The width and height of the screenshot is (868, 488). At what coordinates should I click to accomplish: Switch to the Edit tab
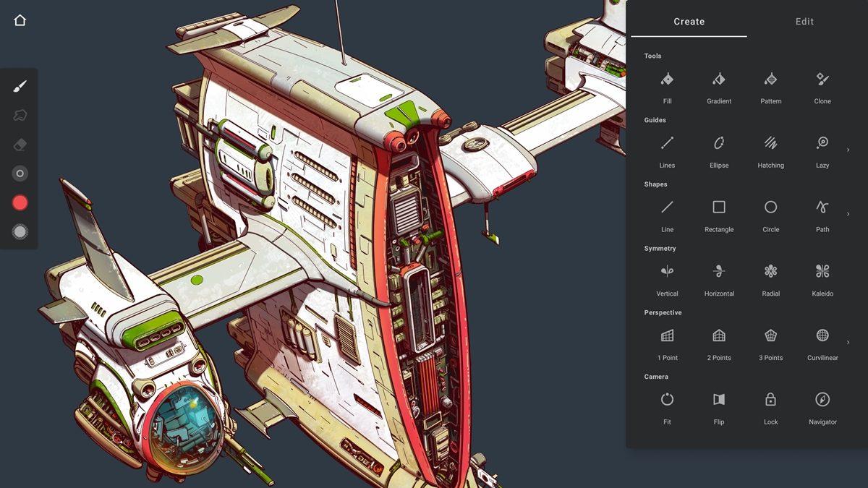coord(804,22)
